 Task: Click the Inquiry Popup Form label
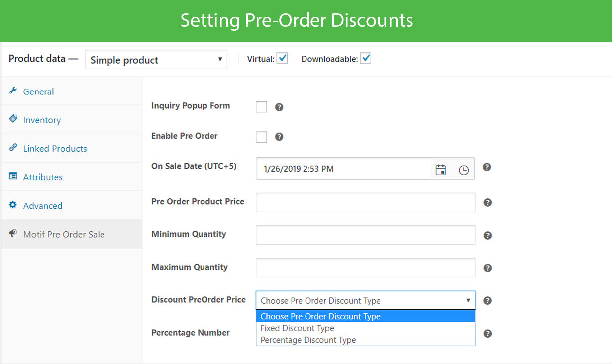[191, 106]
